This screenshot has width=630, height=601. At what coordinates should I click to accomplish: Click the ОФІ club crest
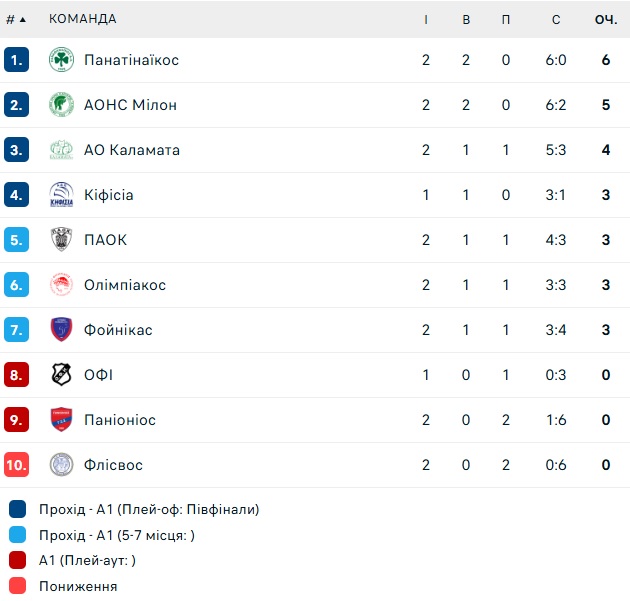coord(61,375)
